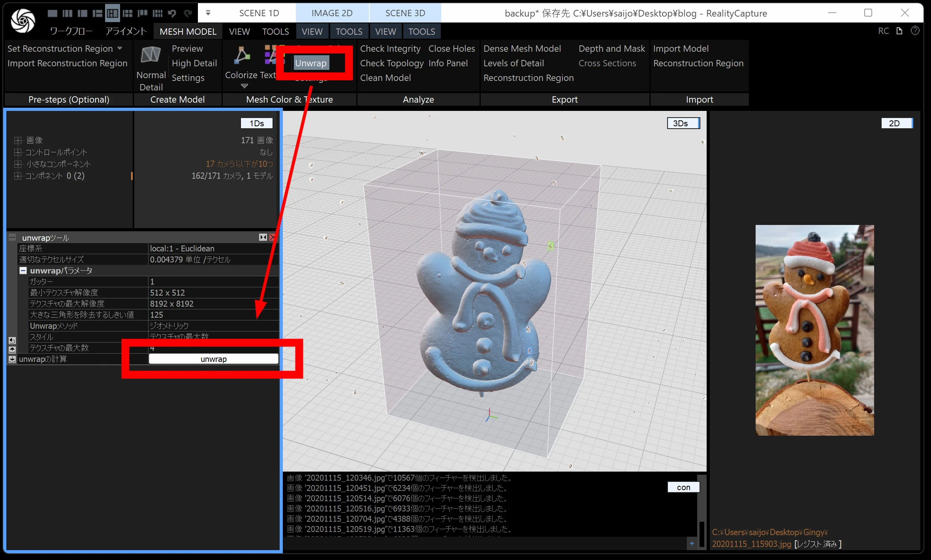Image resolution: width=931 pixels, height=560 pixels.
Task: Expand the 画像 tree node
Action: tap(17, 140)
